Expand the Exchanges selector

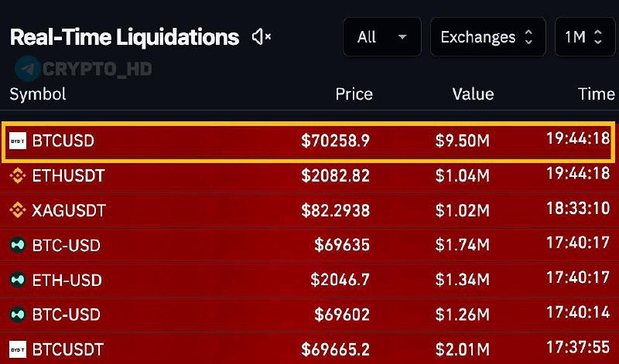[x=487, y=37]
